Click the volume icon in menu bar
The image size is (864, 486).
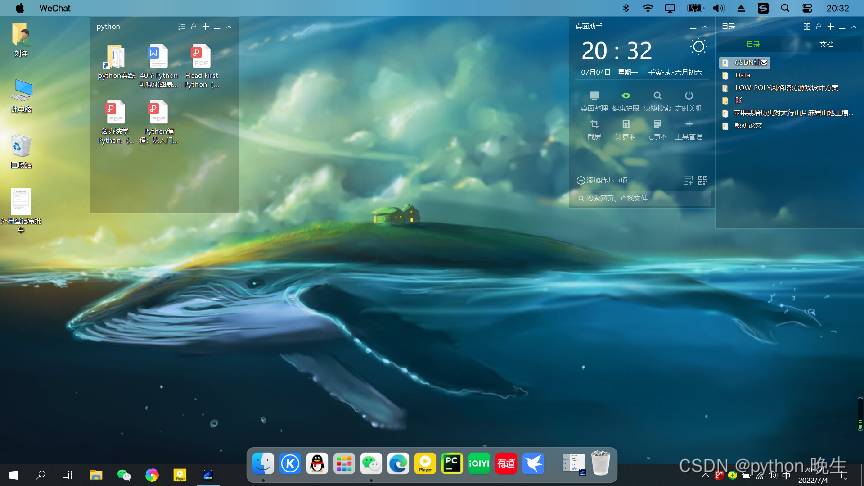[719, 8]
